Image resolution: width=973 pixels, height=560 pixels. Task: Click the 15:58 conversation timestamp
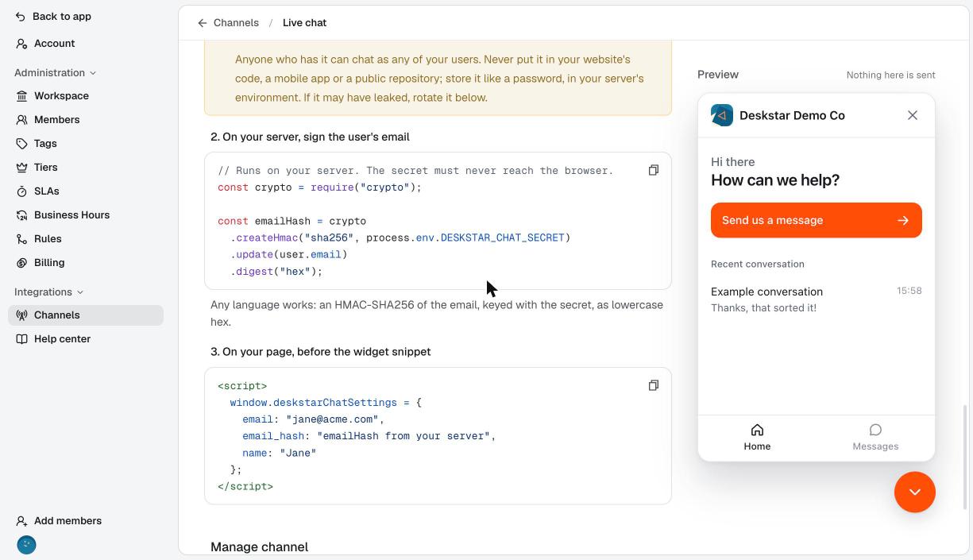[x=909, y=291]
